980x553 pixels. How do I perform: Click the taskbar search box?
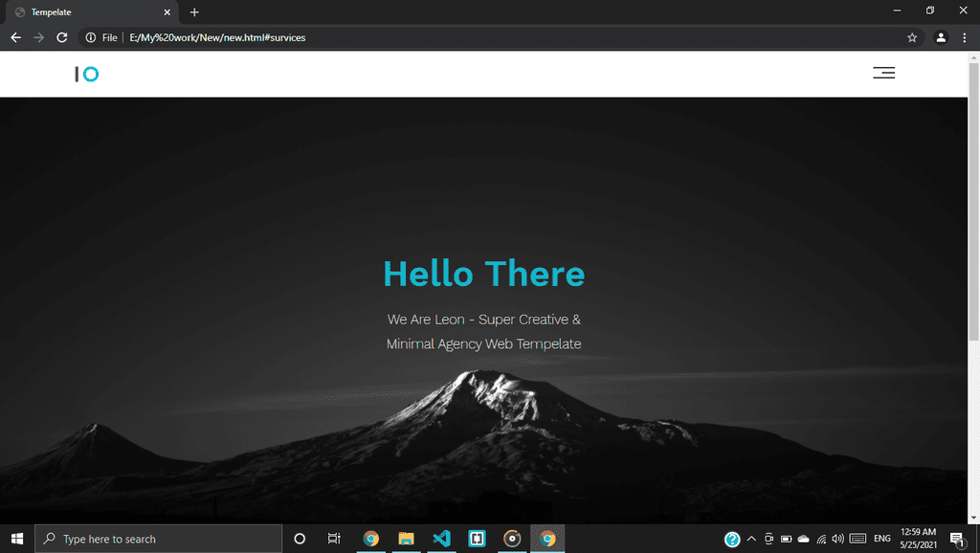158,539
